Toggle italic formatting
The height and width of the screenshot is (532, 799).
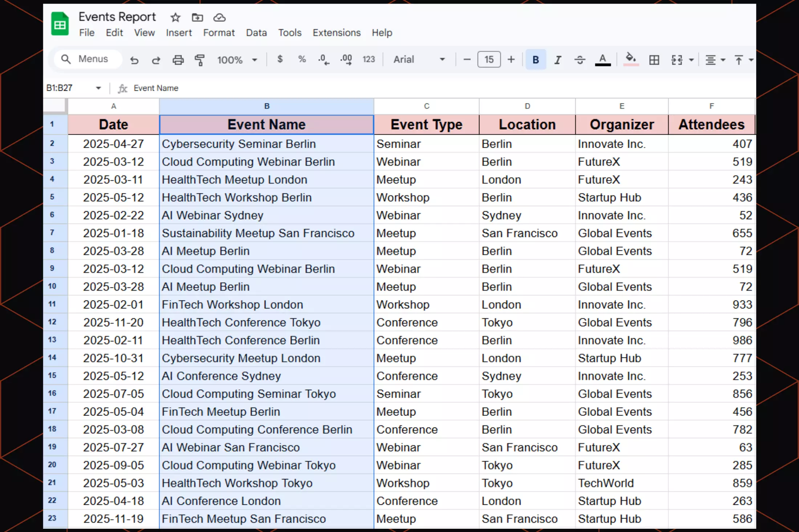557,60
